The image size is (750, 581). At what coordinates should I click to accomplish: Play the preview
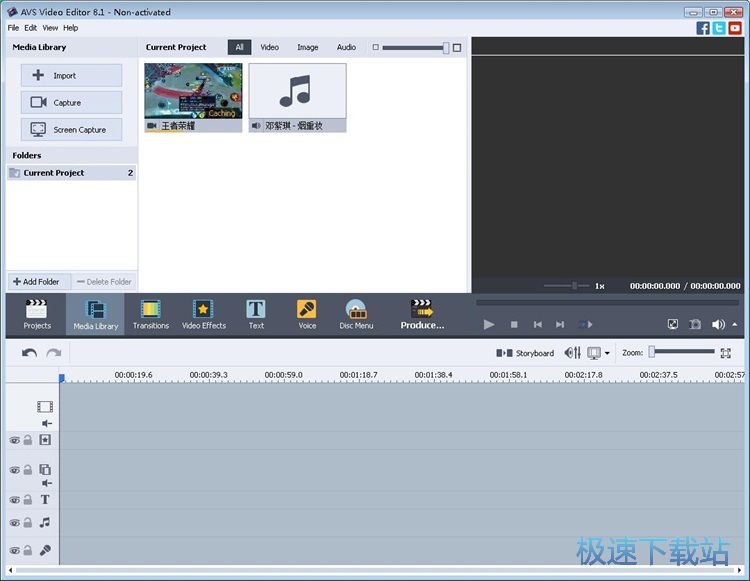tap(488, 324)
